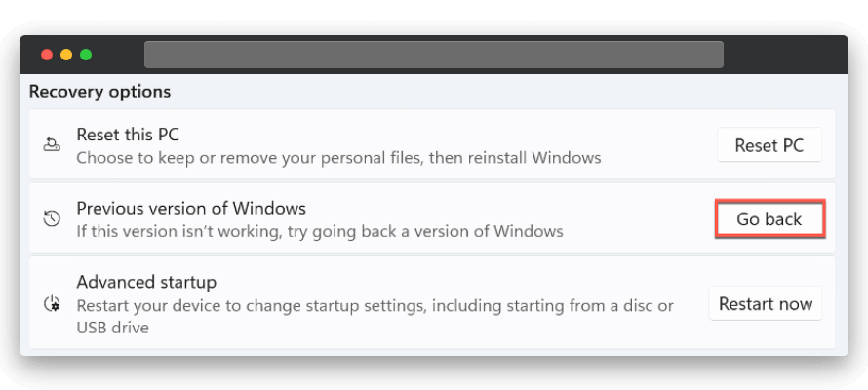Click the Advanced startup power-gear icon
This screenshot has height=390, width=868.
tap(52, 304)
